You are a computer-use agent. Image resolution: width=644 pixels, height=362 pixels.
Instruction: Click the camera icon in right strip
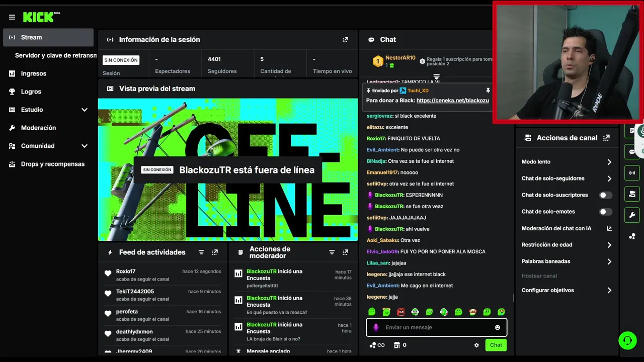click(632, 194)
